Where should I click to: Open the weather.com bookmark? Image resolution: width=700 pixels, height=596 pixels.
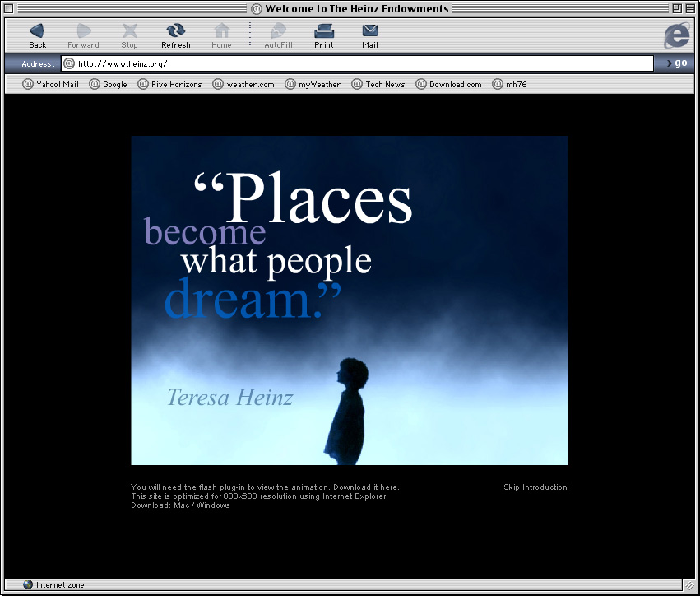pos(244,84)
